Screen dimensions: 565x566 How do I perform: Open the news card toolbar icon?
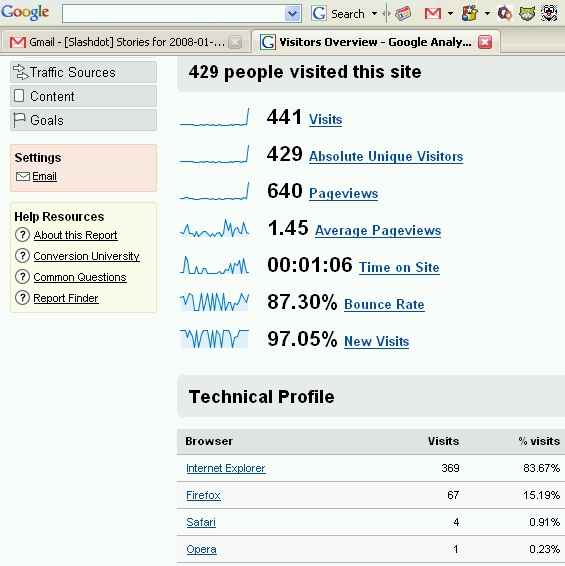tap(403, 14)
